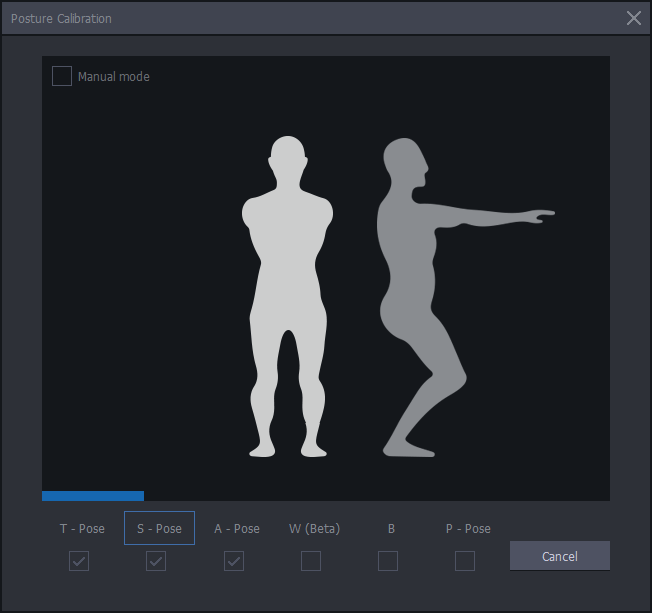Screen dimensions: 652x613
Task: Check the box under W (Beta)
Action: tap(311, 561)
